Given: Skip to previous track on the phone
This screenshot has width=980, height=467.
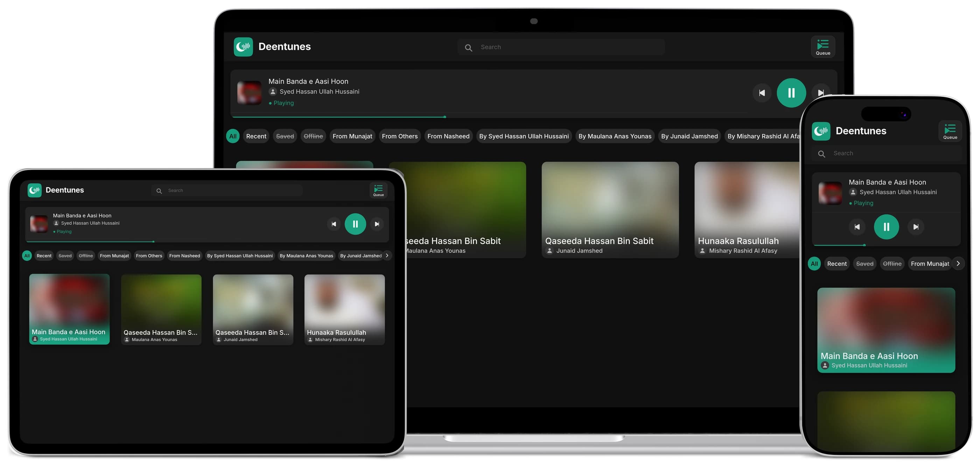Looking at the screenshot, I should pyautogui.click(x=857, y=227).
